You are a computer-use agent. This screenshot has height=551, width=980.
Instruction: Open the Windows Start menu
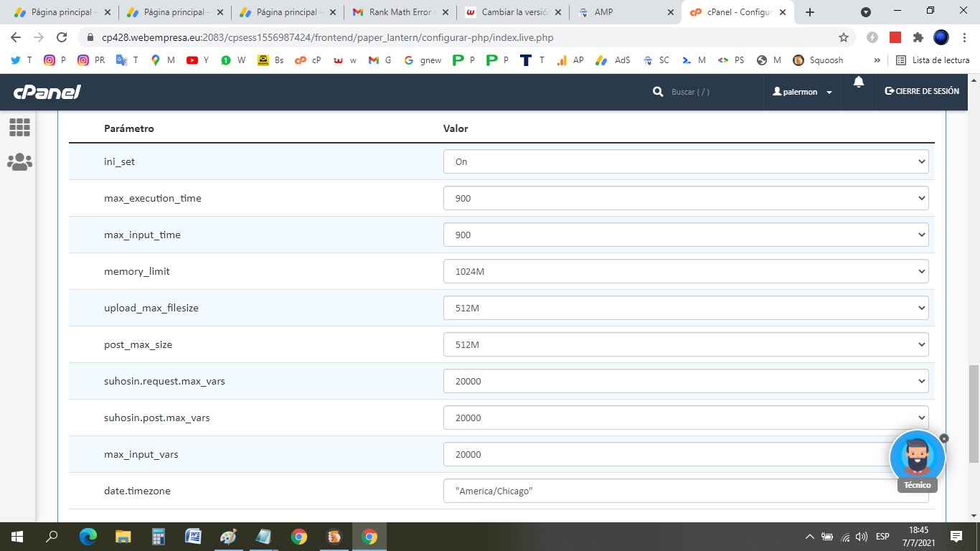(x=17, y=537)
